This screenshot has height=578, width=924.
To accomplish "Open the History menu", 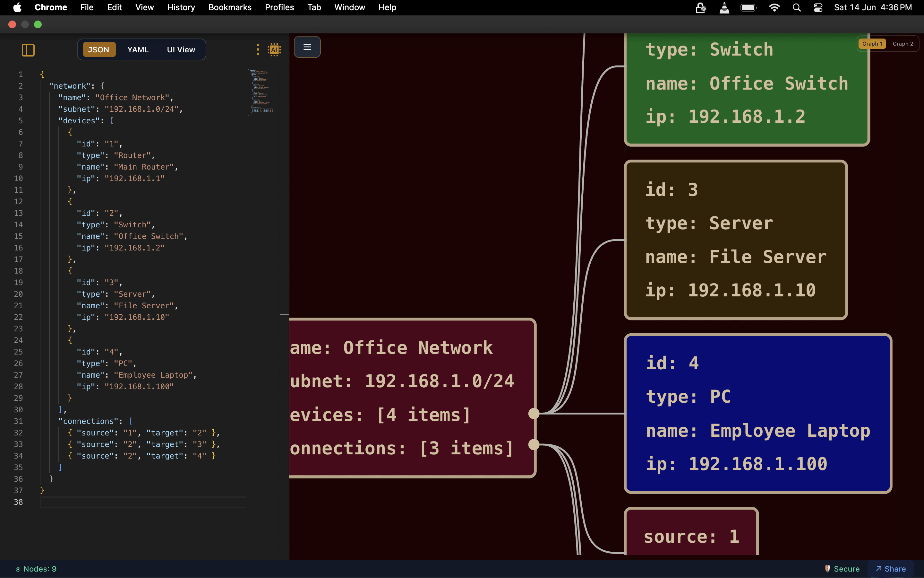I will click(181, 7).
